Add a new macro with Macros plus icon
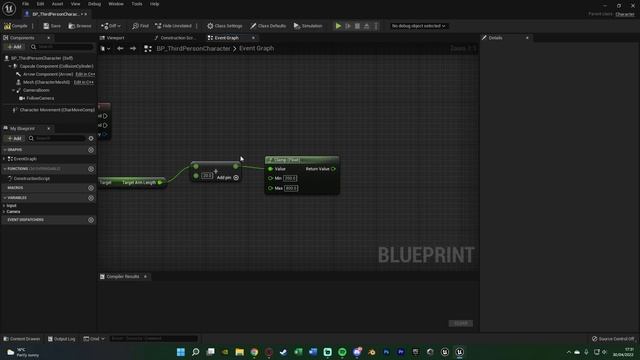The image size is (640, 360). (91, 188)
